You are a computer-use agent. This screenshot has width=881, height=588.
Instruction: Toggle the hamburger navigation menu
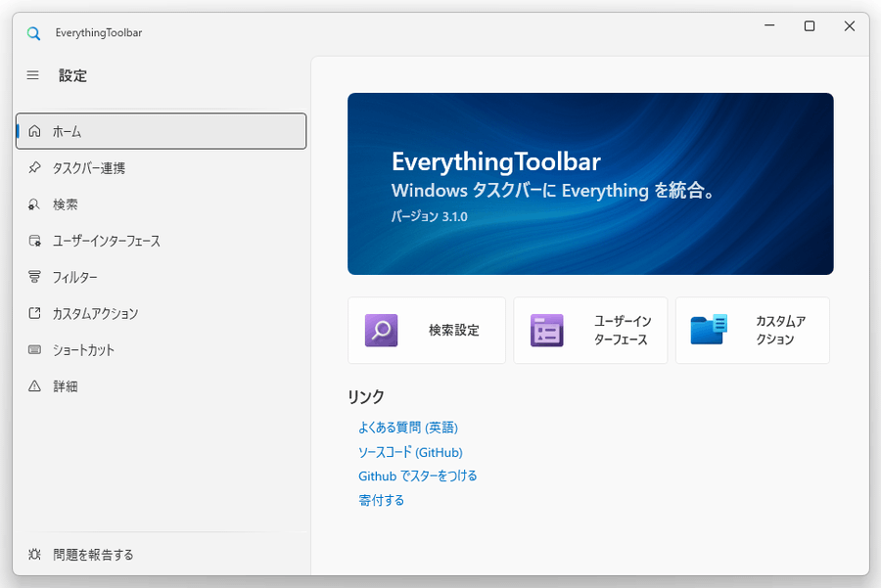coord(32,75)
